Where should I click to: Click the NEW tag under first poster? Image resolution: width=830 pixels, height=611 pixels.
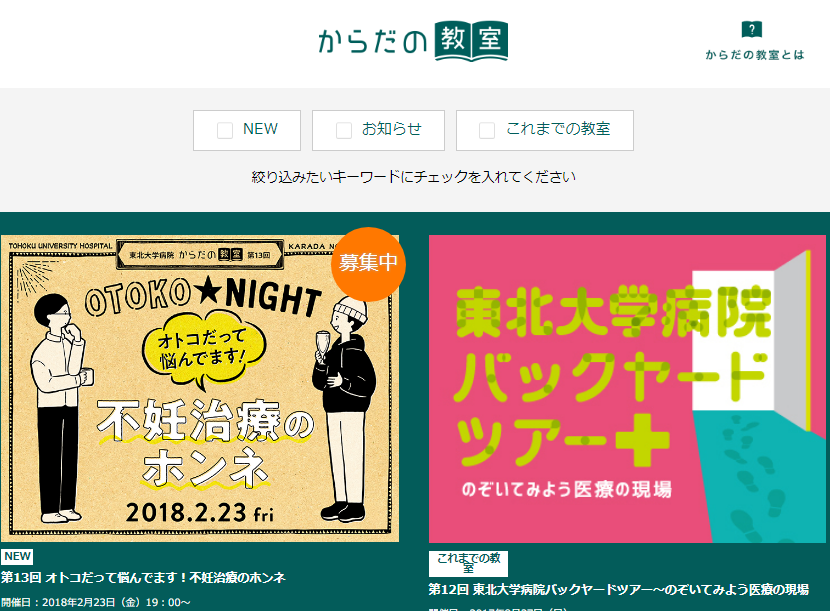pos(17,556)
